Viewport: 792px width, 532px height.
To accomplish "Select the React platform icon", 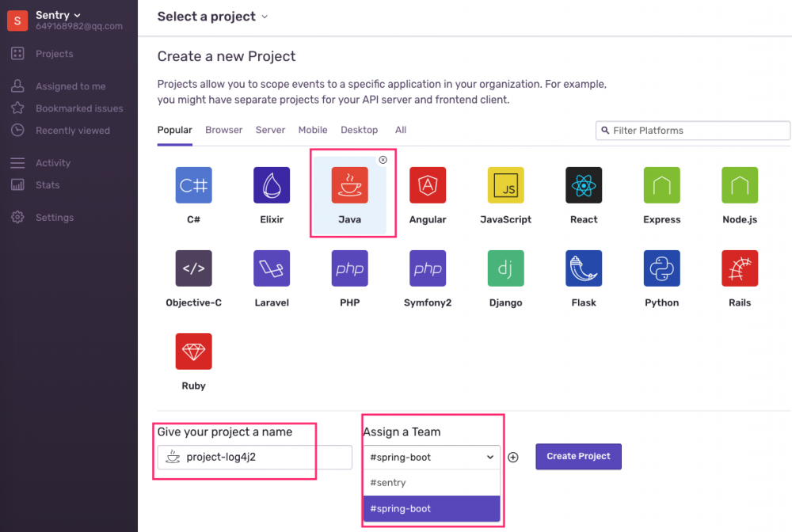I will click(x=584, y=185).
